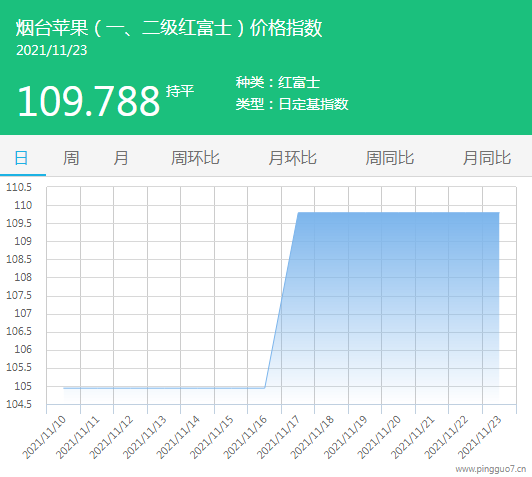Click the 2021/11/10 x-axis label

[44, 437]
